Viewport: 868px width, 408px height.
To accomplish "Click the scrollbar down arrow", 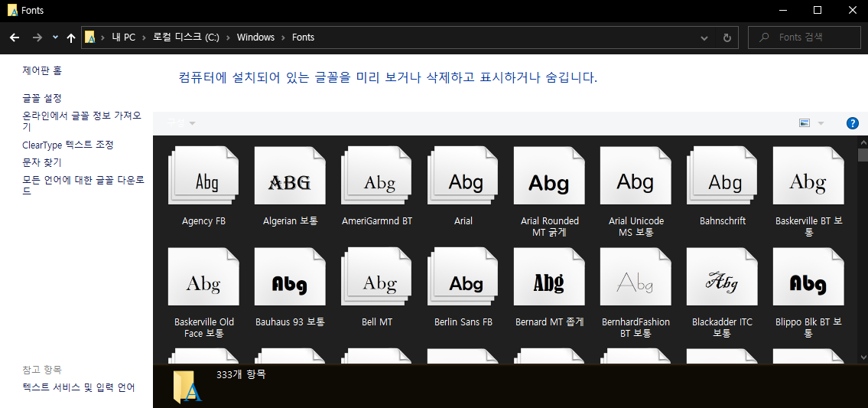I will click(x=863, y=358).
